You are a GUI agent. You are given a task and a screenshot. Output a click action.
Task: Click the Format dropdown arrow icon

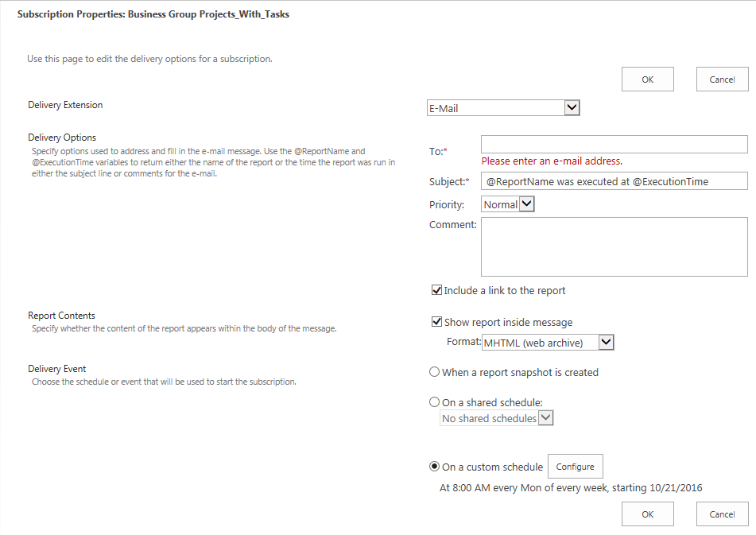[606, 342]
